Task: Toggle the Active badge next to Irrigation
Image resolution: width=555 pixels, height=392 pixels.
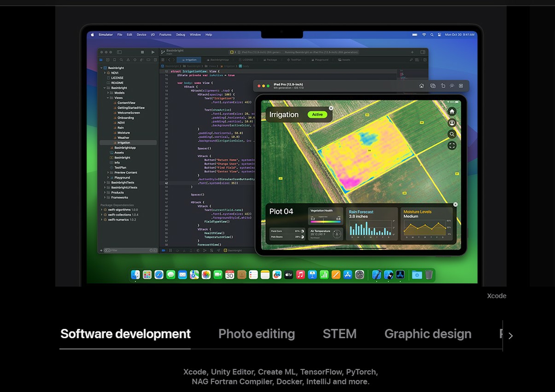Action: pyautogui.click(x=317, y=114)
